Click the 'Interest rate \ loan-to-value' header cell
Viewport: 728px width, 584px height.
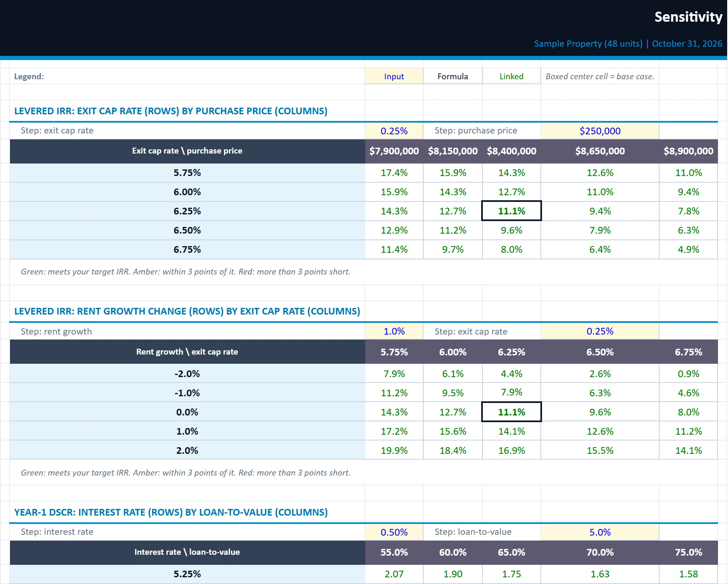pos(187,552)
